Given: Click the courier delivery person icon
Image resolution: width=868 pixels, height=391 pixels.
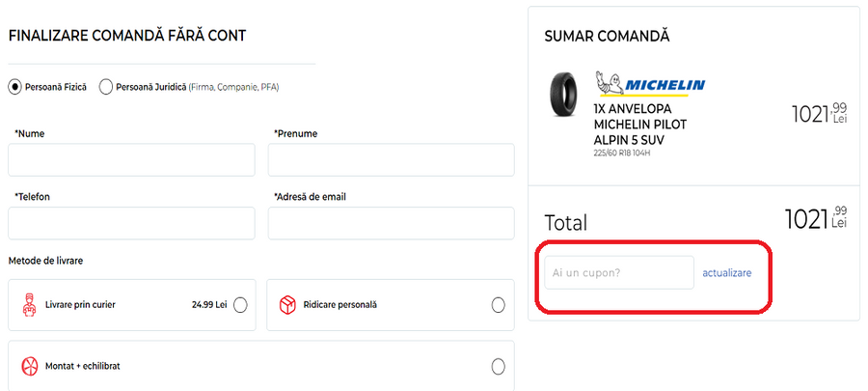Looking at the screenshot, I should click(x=29, y=305).
